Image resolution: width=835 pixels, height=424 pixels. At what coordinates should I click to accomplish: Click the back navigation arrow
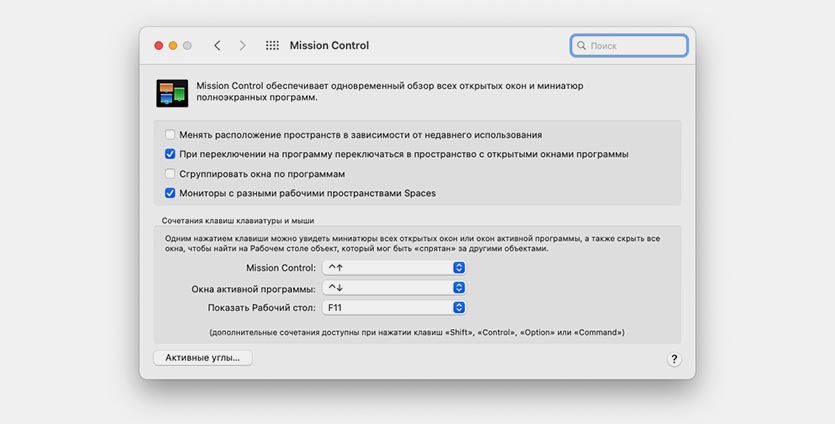pyautogui.click(x=217, y=46)
